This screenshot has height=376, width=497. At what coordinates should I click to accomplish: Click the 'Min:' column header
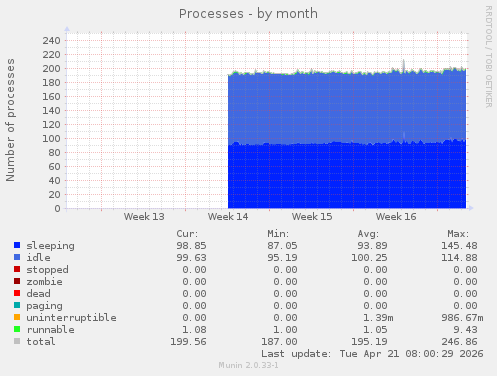278,234
